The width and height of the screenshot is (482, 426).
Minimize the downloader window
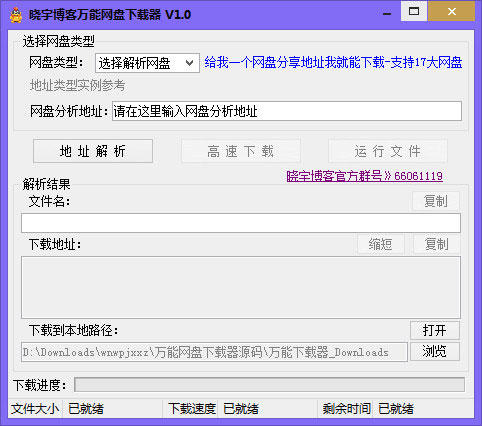tap(387, 13)
